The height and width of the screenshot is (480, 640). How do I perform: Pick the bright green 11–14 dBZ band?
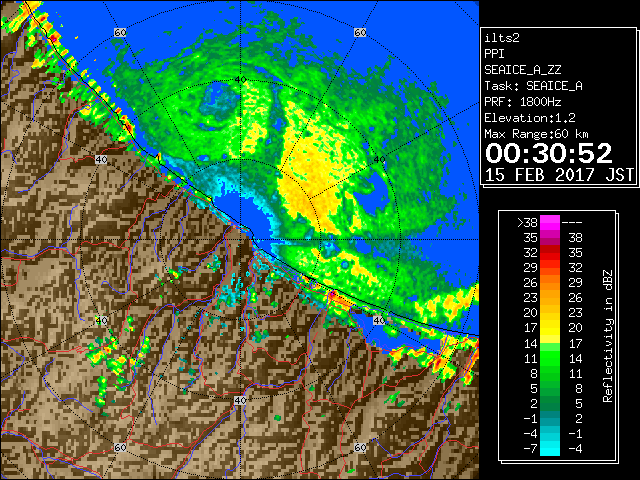[550, 358]
